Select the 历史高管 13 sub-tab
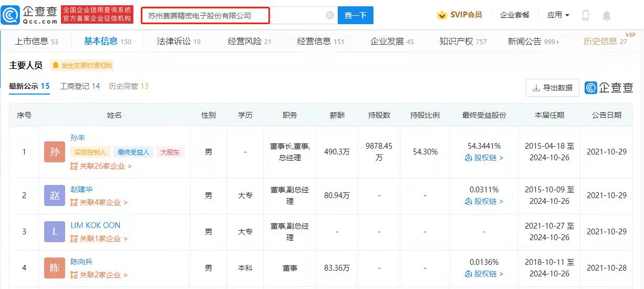Image resolution: width=644 pixels, height=289 pixels. [x=129, y=86]
